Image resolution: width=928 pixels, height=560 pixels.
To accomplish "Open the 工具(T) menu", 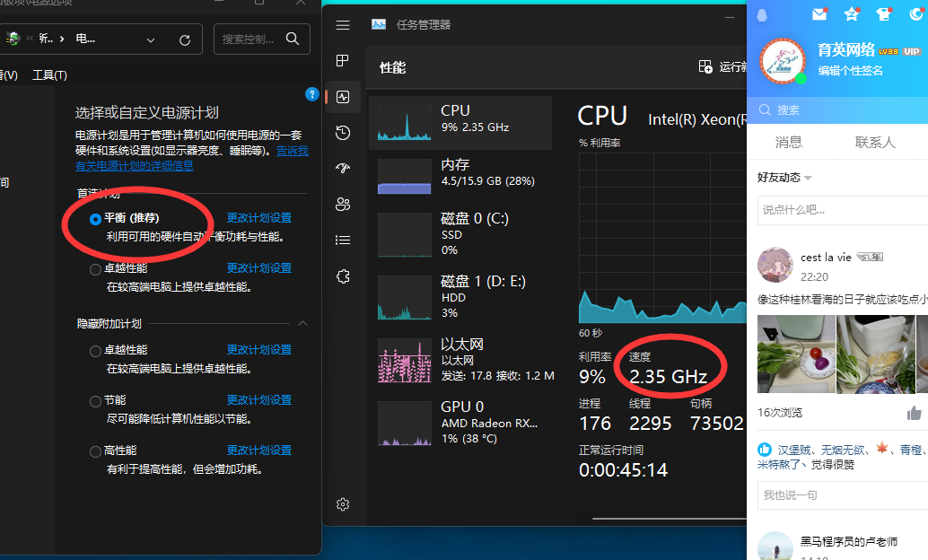I will tap(49, 74).
